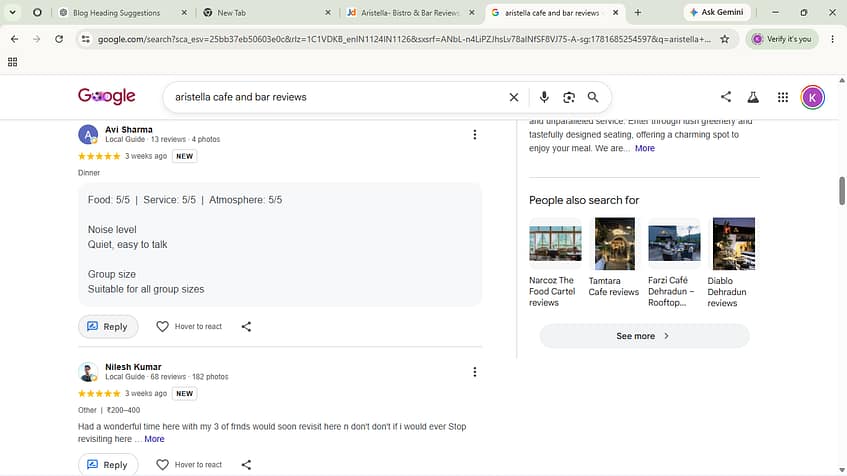Viewport: 847px width, 476px height.
Task: Click the magnifying glass search icon
Action: pyautogui.click(x=593, y=97)
